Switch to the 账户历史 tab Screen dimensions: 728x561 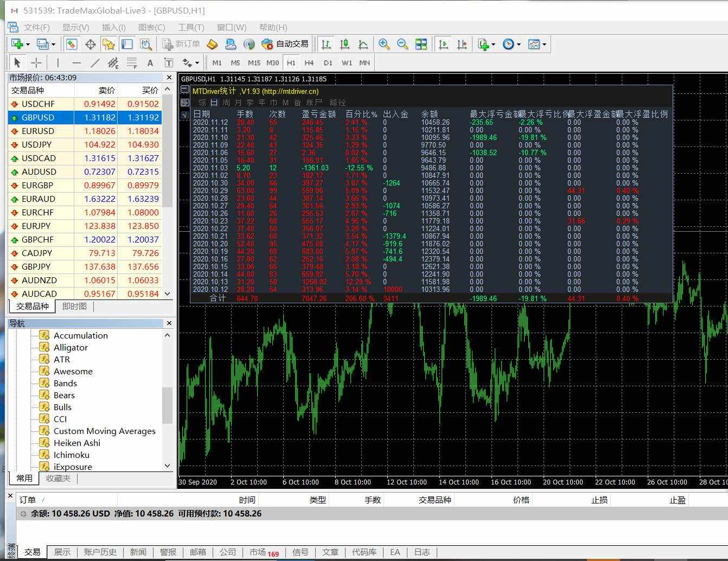pos(100,552)
